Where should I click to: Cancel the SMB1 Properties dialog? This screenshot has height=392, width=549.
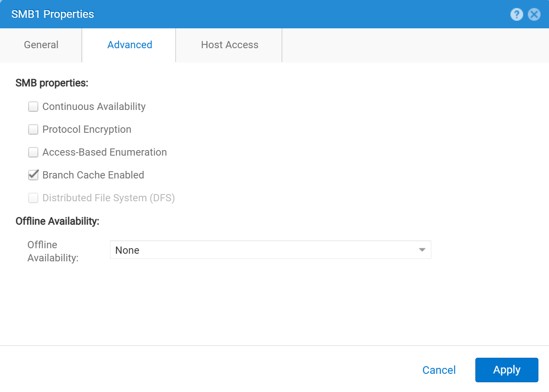tap(439, 370)
